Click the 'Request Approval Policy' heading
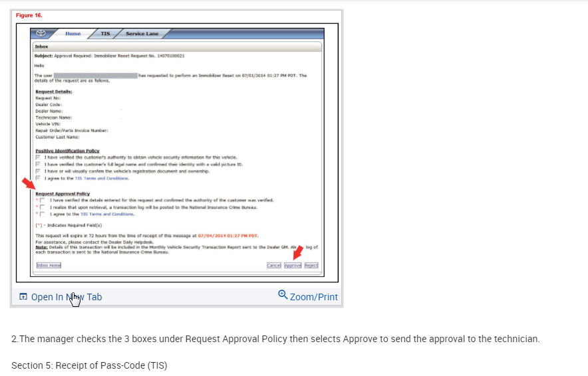The width and height of the screenshot is (588, 376). click(63, 193)
